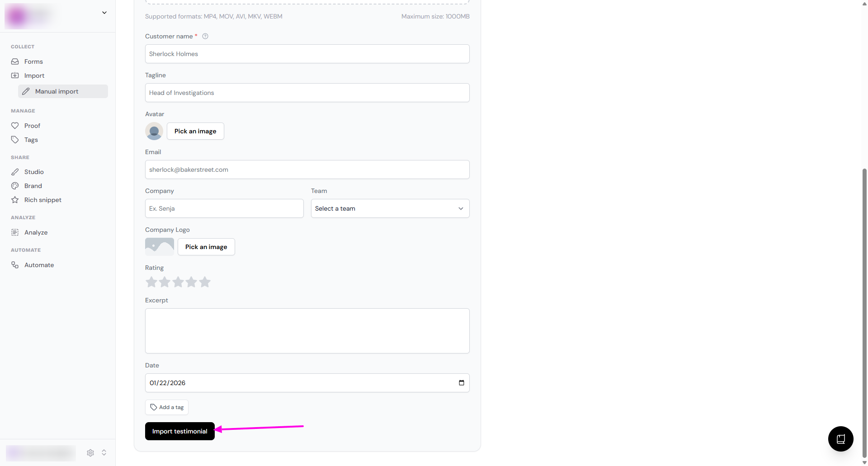Open the floating help widget icon
The width and height of the screenshot is (868, 466).
point(840,438)
